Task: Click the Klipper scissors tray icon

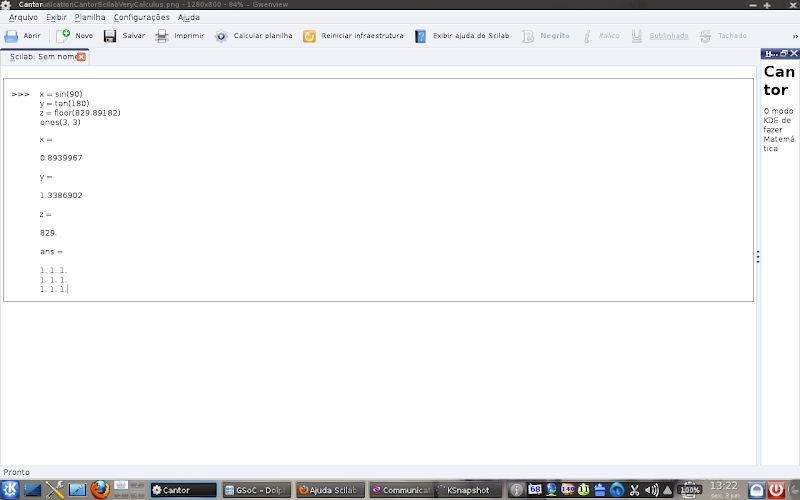Action: click(x=634, y=490)
